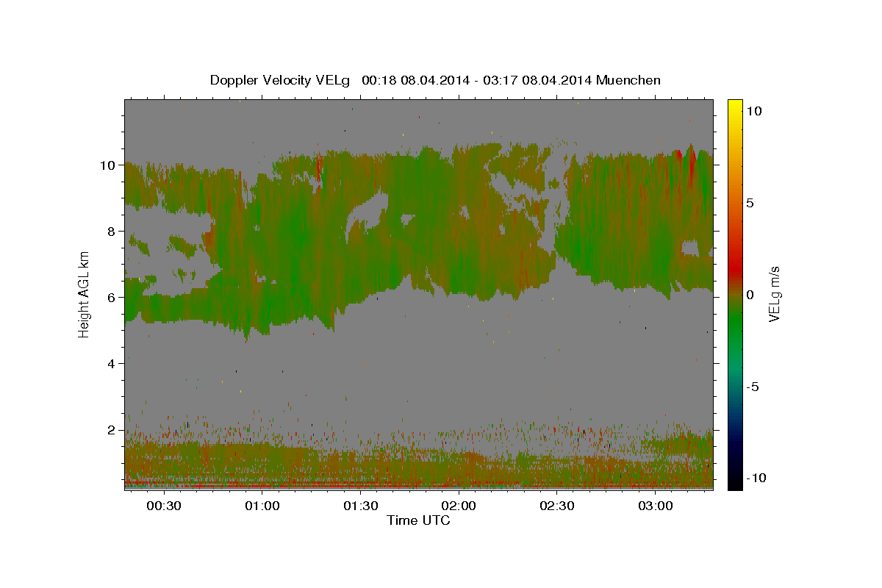The width and height of the screenshot is (882, 588).
Task: Click the height axis label 2
Action: pyautogui.click(x=112, y=430)
